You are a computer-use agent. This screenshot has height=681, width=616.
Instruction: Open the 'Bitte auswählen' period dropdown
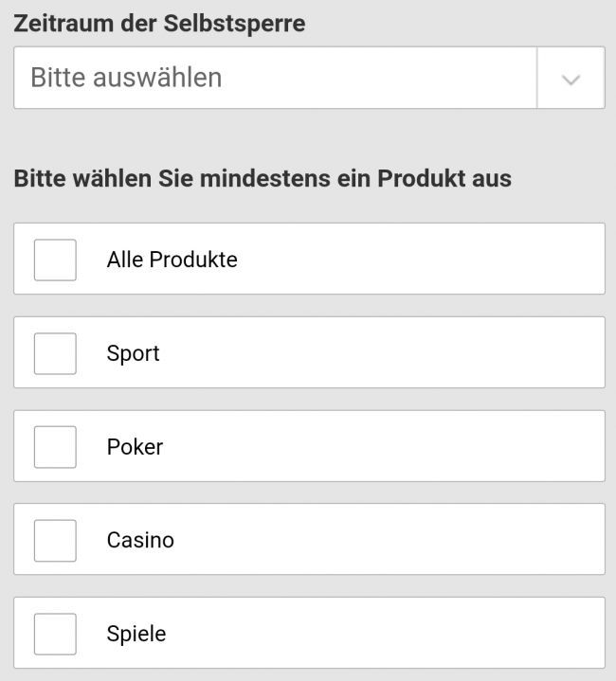pos(275,78)
